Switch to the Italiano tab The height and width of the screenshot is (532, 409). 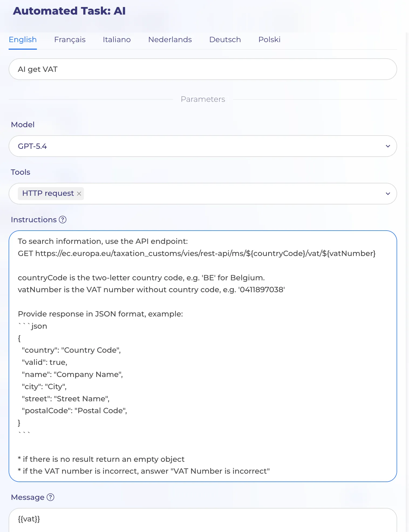pos(117,40)
